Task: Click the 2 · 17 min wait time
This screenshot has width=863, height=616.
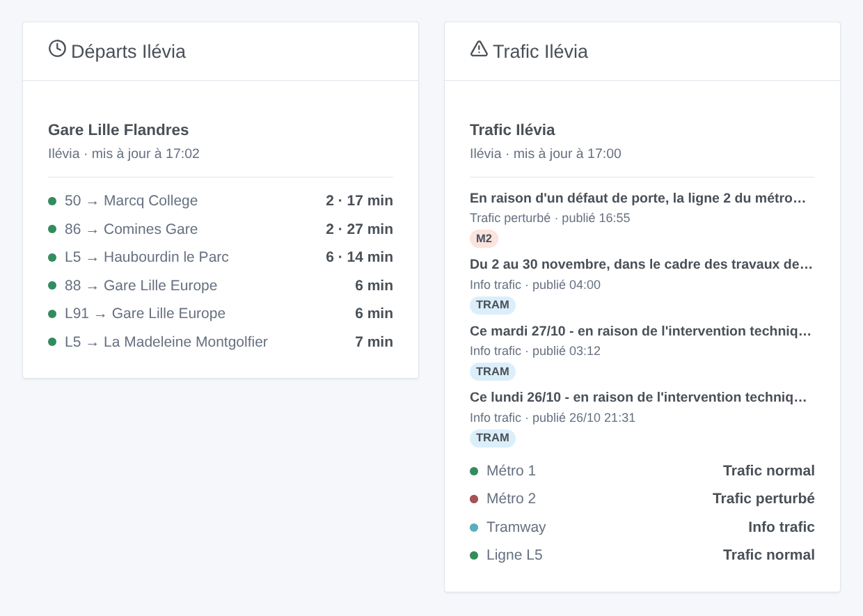Action: click(x=359, y=201)
